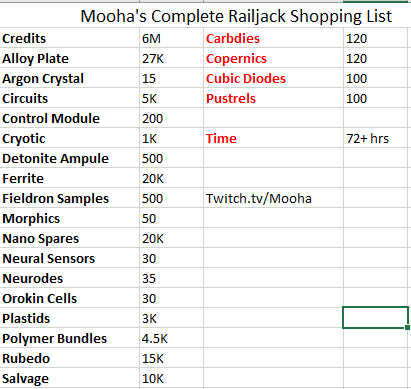Select the red Time cell
The width and height of the screenshot is (411, 389).
tap(273, 138)
